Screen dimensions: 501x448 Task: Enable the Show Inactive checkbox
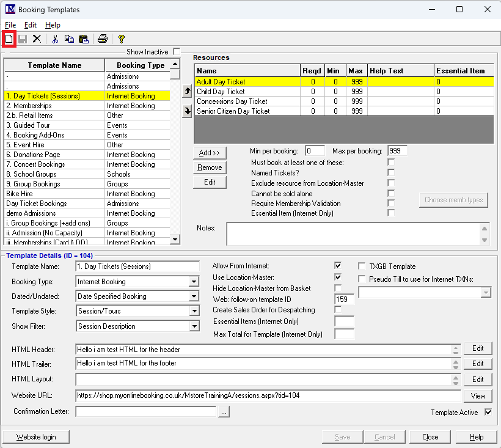click(x=177, y=52)
